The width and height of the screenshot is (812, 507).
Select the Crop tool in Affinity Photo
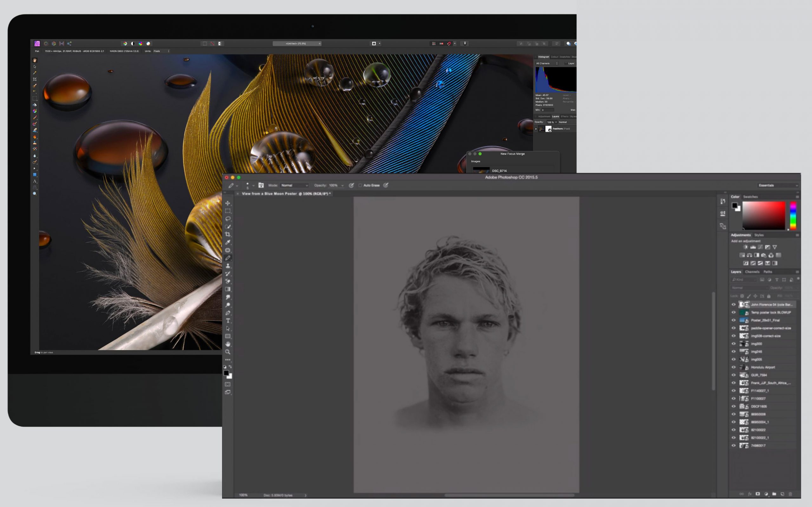[x=35, y=80]
